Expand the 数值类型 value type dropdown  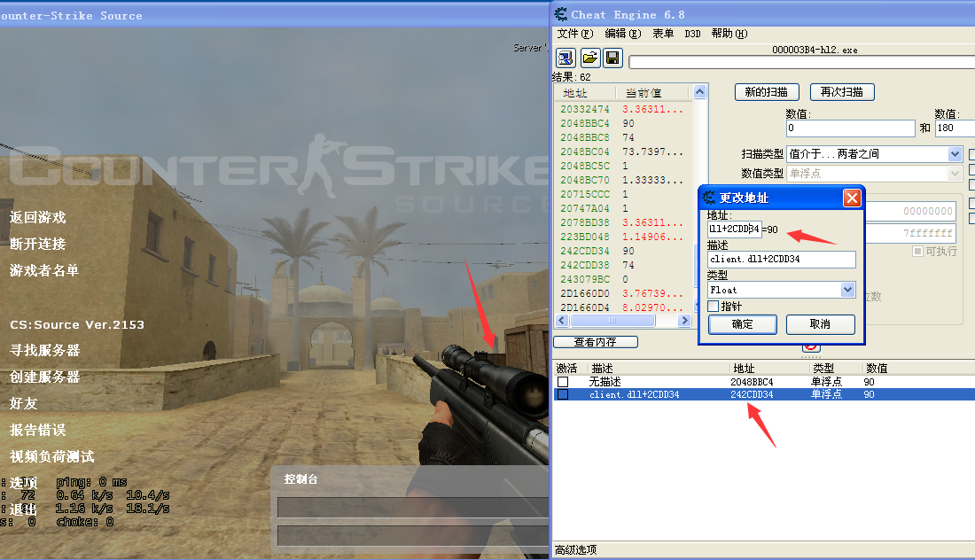click(x=955, y=174)
